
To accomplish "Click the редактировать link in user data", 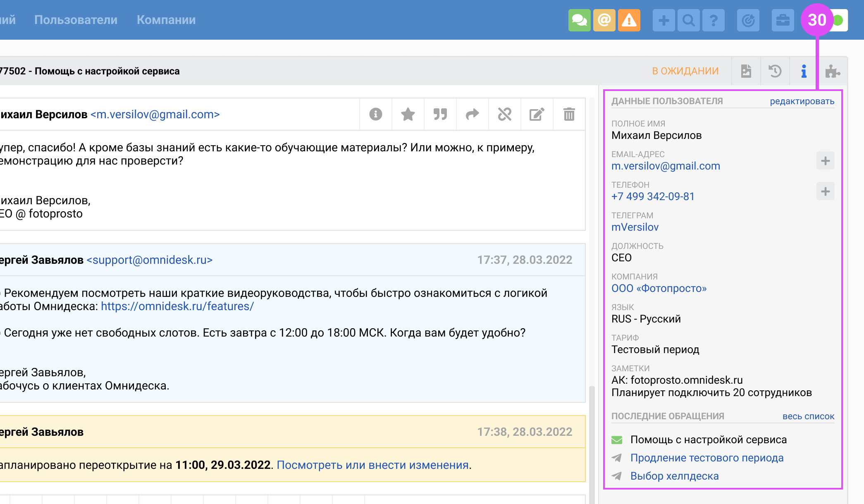I will (x=802, y=101).
